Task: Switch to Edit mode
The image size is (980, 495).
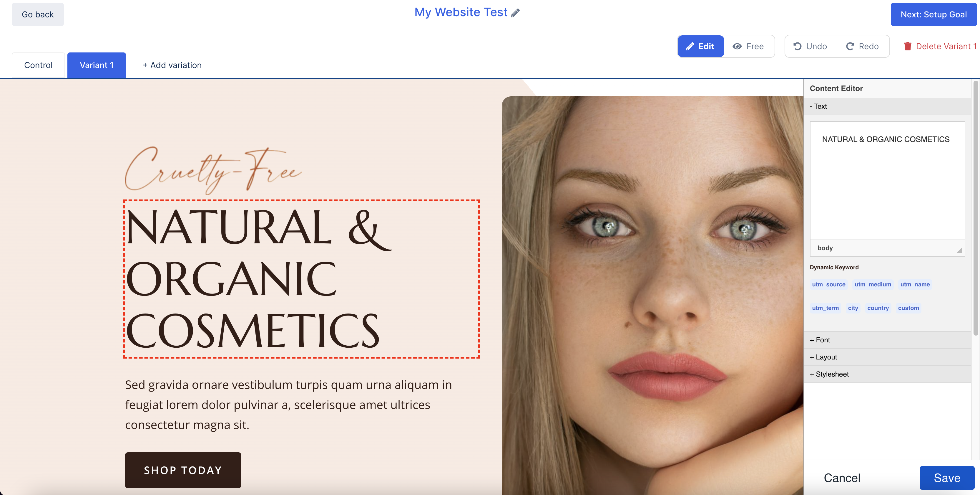Action: pyautogui.click(x=701, y=47)
